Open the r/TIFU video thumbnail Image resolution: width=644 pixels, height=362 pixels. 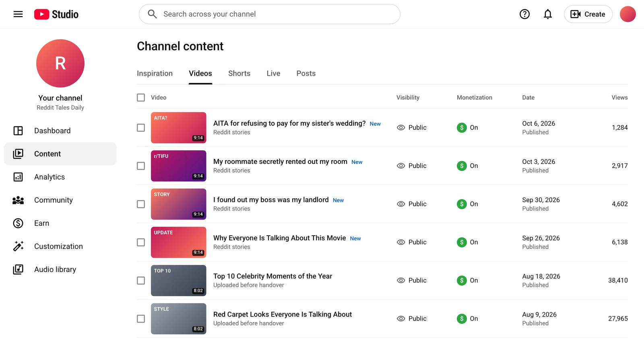click(179, 166)
